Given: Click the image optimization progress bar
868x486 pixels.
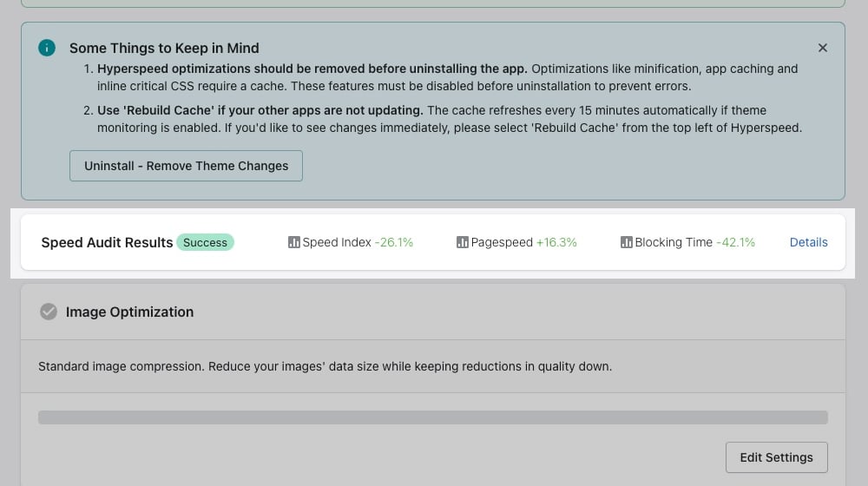Looking at the screenshot, I should [432, 417].
